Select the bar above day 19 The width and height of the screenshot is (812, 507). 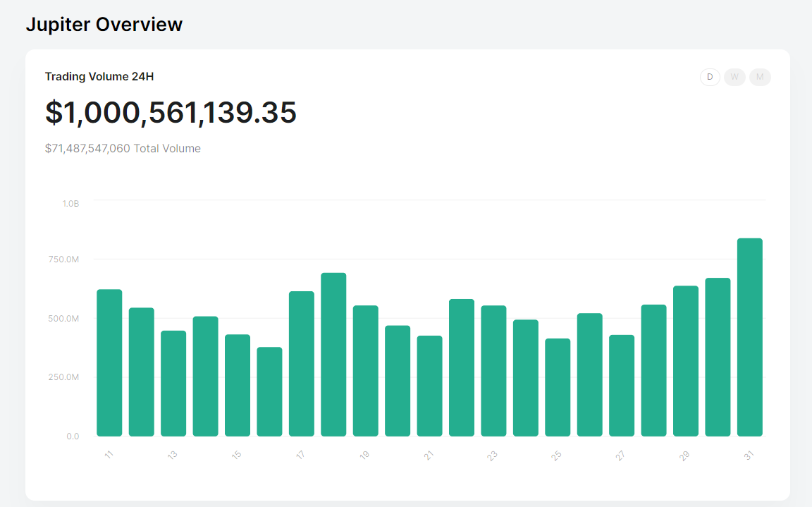click(x=366, y=371)
